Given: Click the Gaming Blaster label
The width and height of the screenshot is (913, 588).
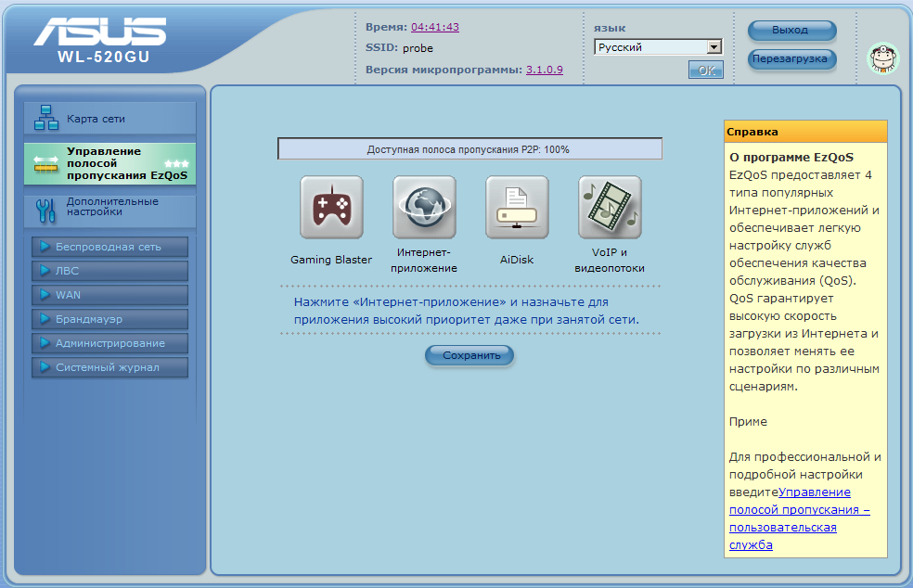Looking at the screenshot, I should click(x=331, y=260).
